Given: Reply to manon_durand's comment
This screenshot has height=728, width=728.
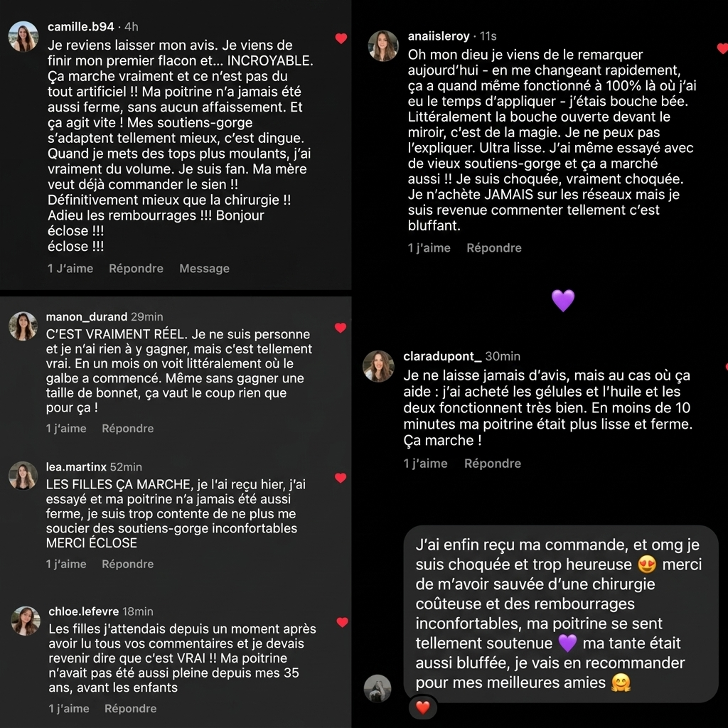Looking at the screenshot, I should click(128, 428).
